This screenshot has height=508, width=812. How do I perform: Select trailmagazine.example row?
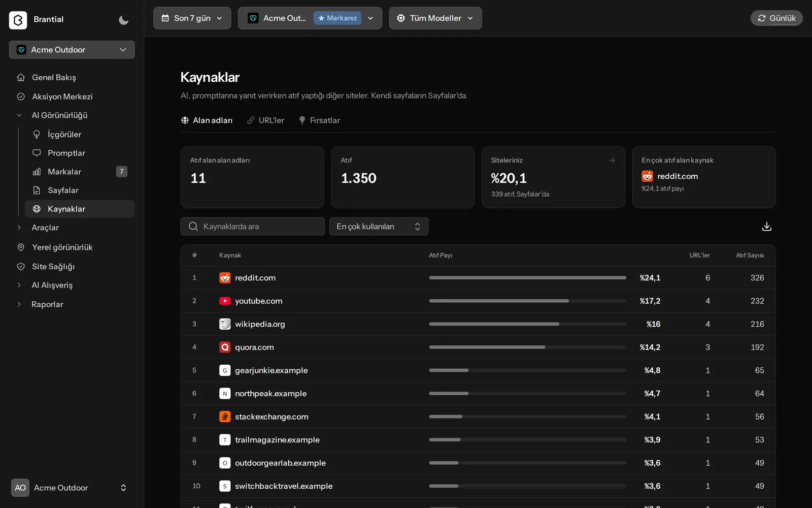478,440
